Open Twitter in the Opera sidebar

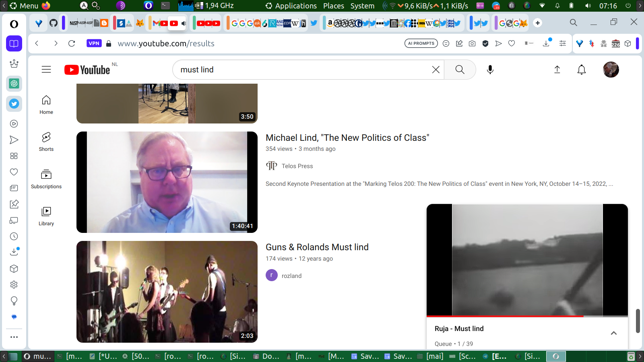click(14, 104)
